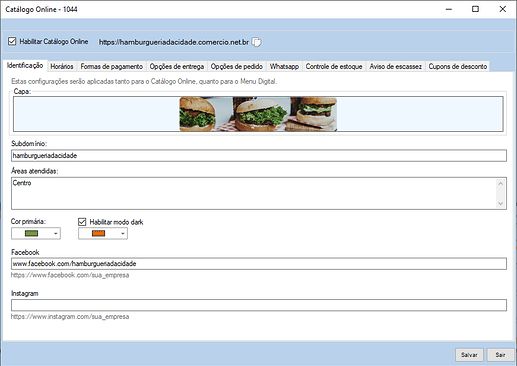Open the Opções de pedido tab

[237, 66]
